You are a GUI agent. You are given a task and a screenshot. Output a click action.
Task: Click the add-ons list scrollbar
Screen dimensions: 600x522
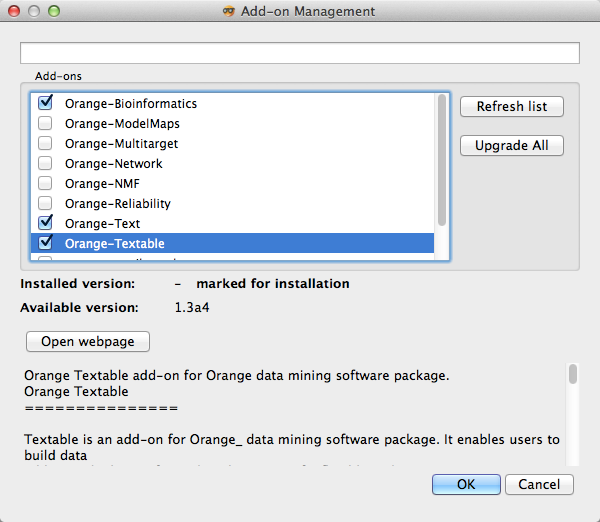442,160
